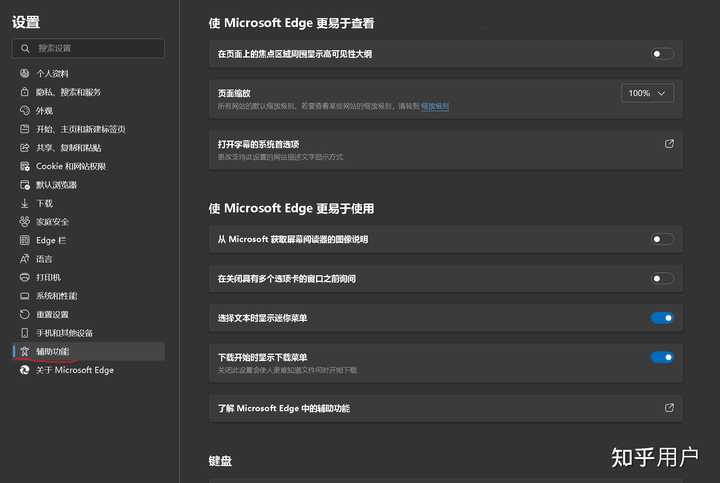Open 外观 via its palette icon
Image resolution: width=720 pixels, height=483 pixels.
(24, 110)
